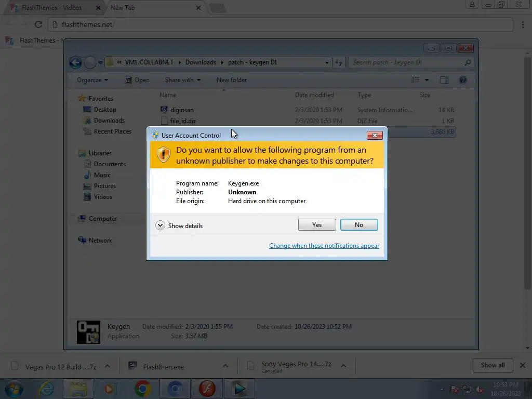Go back in the Explorer window
This screenshot has width=532, height=399.
click(75, 62)
